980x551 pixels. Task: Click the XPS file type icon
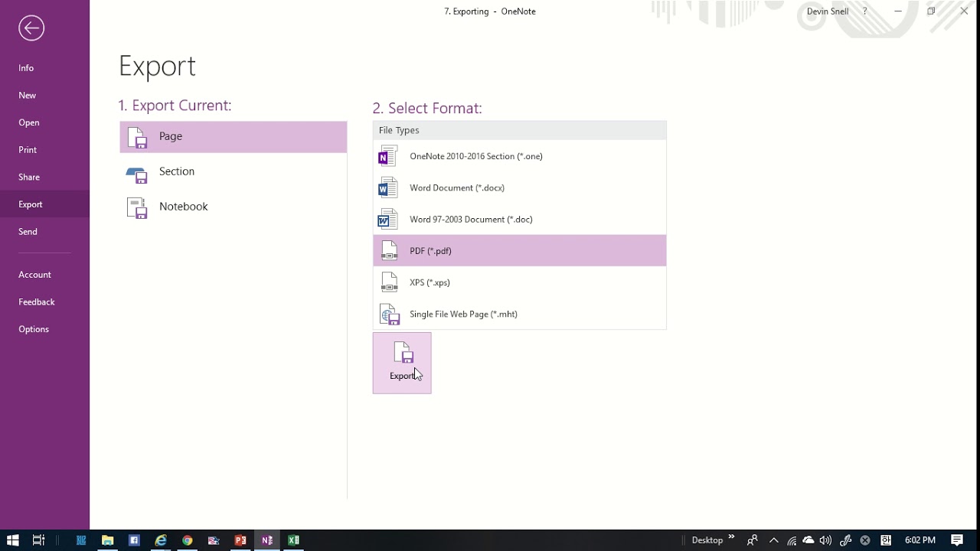(389, 282)
